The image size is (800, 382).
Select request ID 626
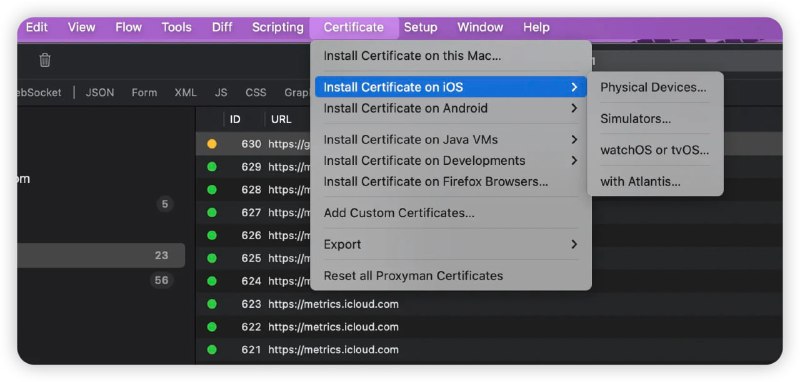[x=251, y=236]
